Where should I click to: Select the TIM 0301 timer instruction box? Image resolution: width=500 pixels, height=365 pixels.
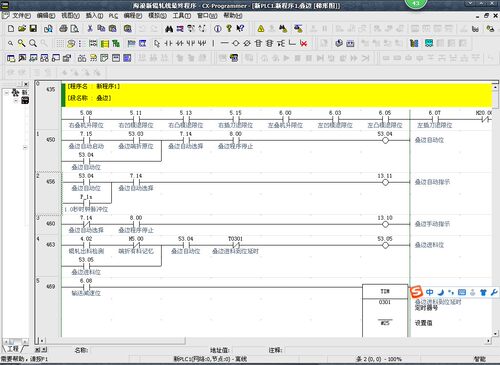(x=385, y=311)
